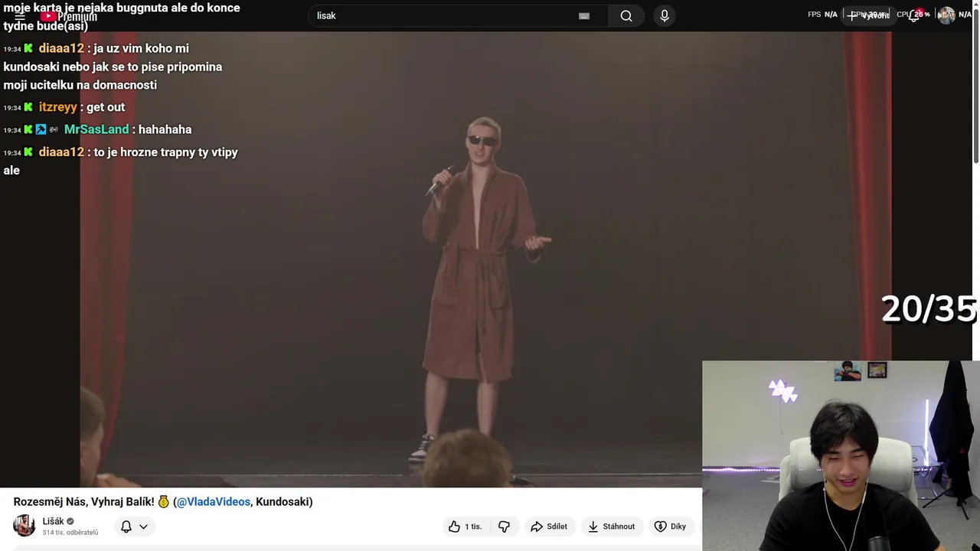Like the video with thumbs-up '1 tis.'

(x=465, y=527)
